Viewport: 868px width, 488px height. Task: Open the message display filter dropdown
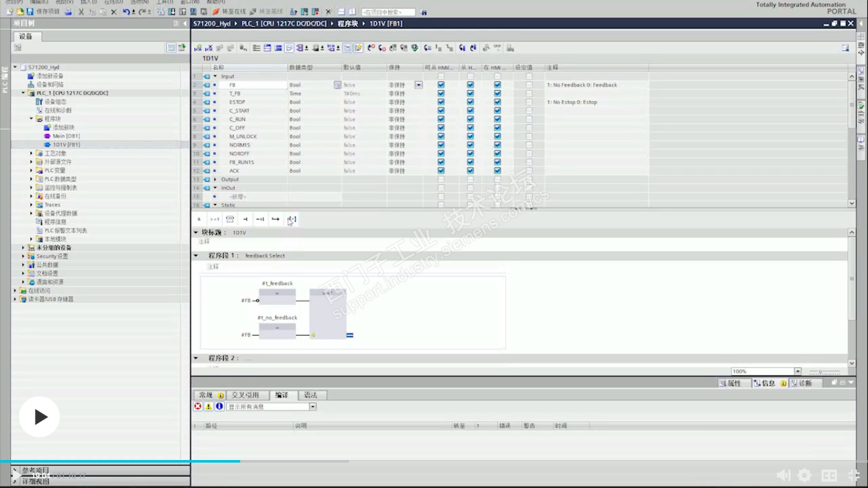313,407
